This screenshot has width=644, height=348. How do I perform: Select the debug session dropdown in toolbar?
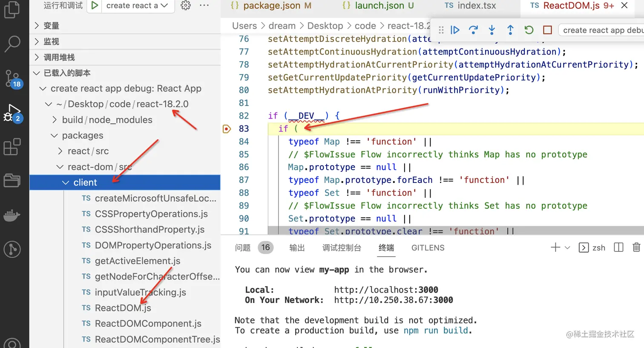coord(601,30)
